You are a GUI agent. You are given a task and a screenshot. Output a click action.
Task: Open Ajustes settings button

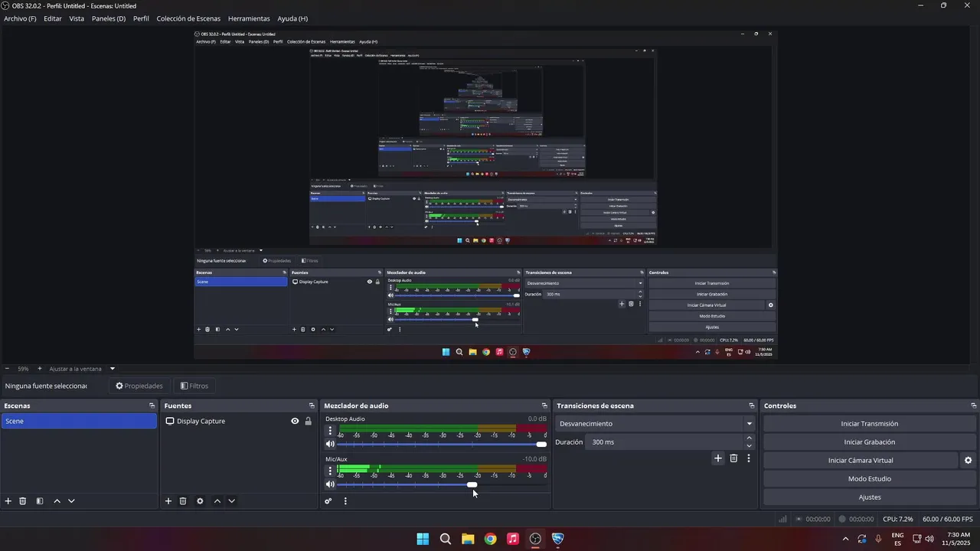(870, 497)
